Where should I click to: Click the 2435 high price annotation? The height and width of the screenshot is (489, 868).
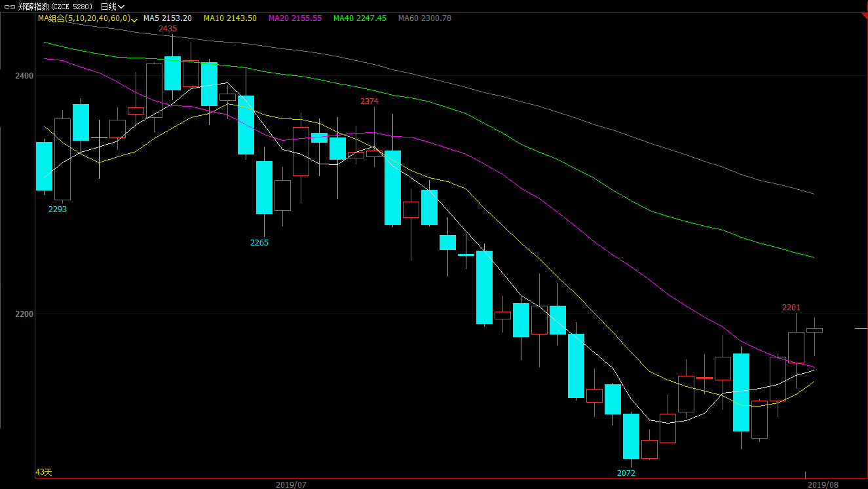coord(168,29)
